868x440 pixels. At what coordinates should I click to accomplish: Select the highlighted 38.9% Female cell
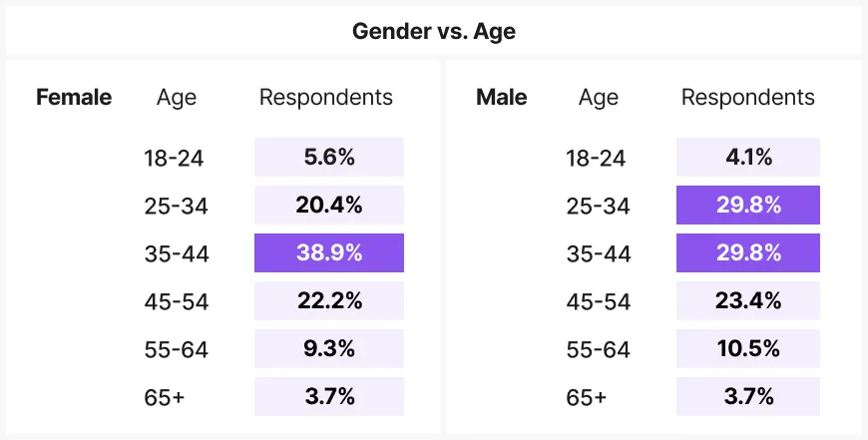tap(329, 253)
